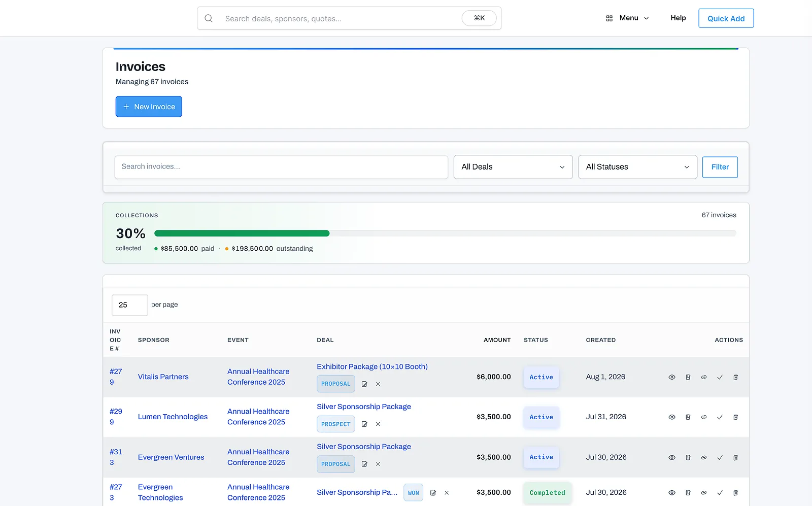View invoice #313 with the eye icon
This screenshot has width=812, height=506.
pos(672,457)
